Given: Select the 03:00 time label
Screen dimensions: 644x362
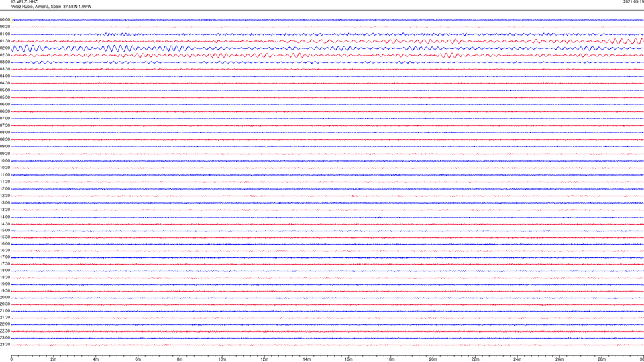Looking at the screenshot, I should (x=5, y=62).
